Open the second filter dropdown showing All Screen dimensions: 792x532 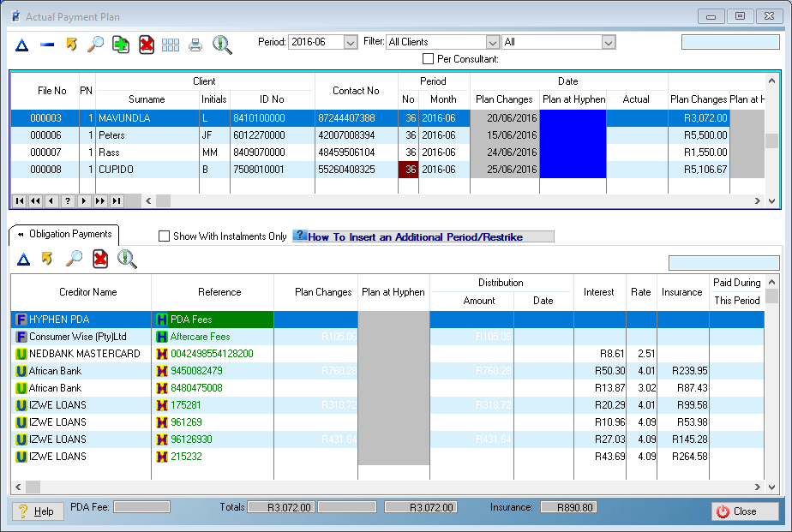608,42
